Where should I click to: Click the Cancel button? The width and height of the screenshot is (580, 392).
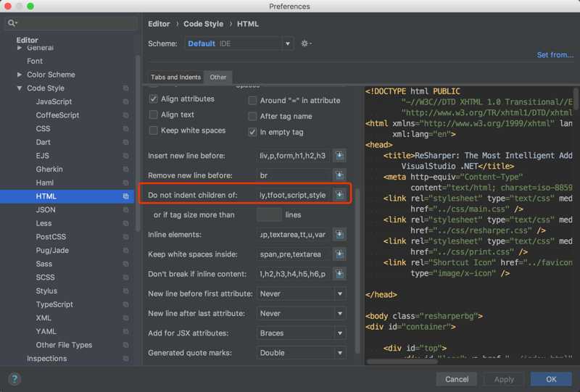point(457,379)
